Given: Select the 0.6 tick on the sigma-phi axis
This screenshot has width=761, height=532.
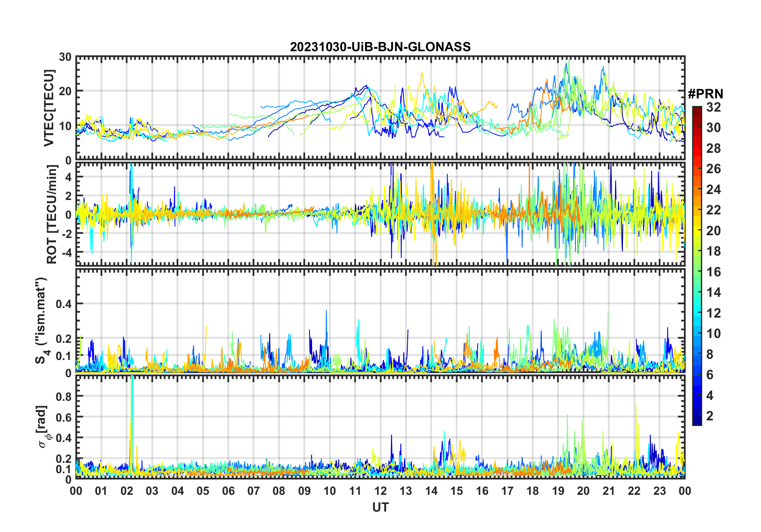Looking at the screenshot, I should tap(64, 417).
